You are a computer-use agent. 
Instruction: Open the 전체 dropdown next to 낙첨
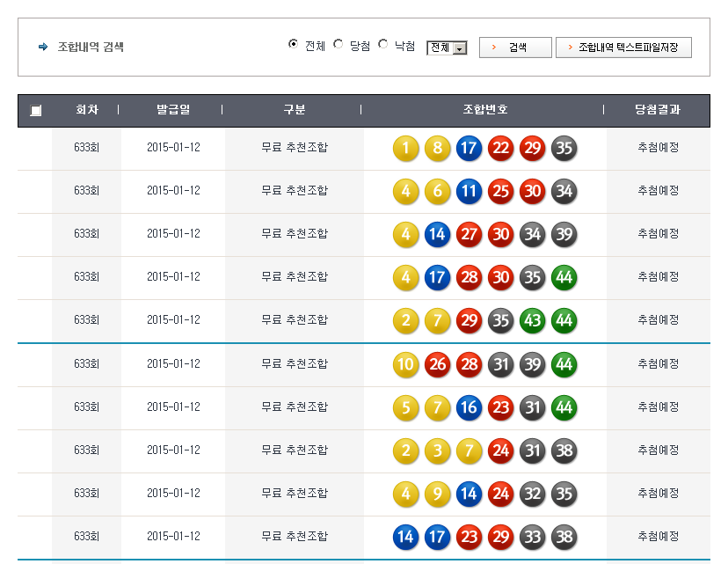tap(447, 48)
